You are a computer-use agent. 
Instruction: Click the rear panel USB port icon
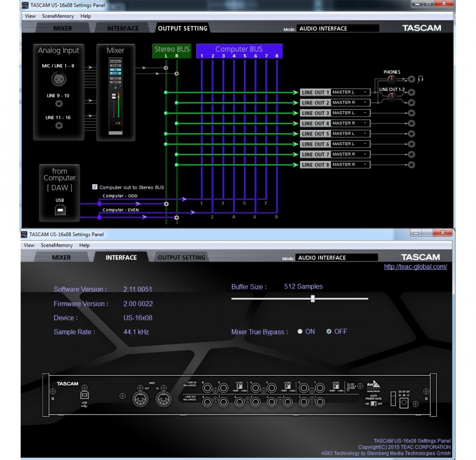coord(84,395)
